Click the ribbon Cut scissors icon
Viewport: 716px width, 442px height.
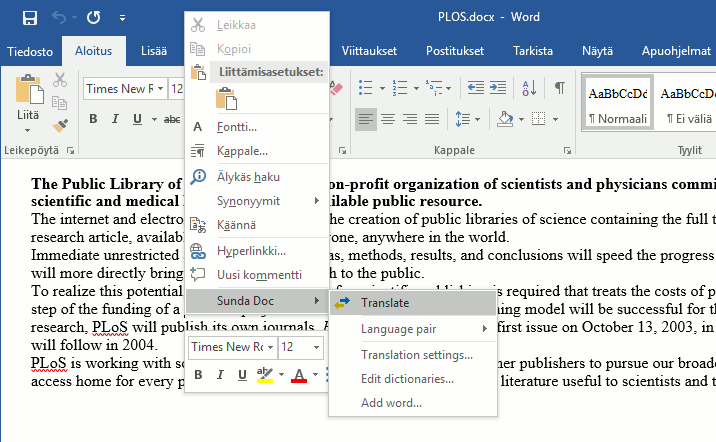tap(60, 79)
